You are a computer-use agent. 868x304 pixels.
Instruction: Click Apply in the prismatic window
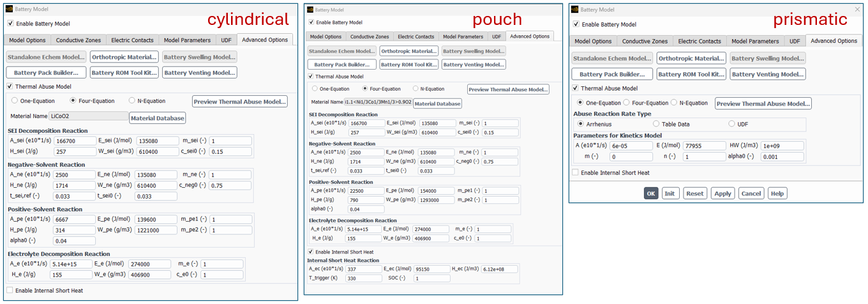pyautogui.click(x=723, y=194)
